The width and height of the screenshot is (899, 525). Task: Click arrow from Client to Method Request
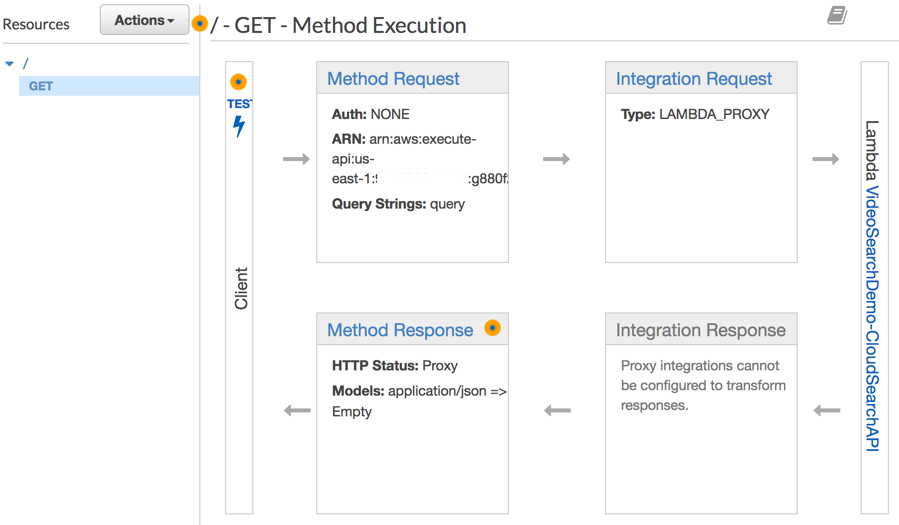pyautogui.click(x=297, y=159)
